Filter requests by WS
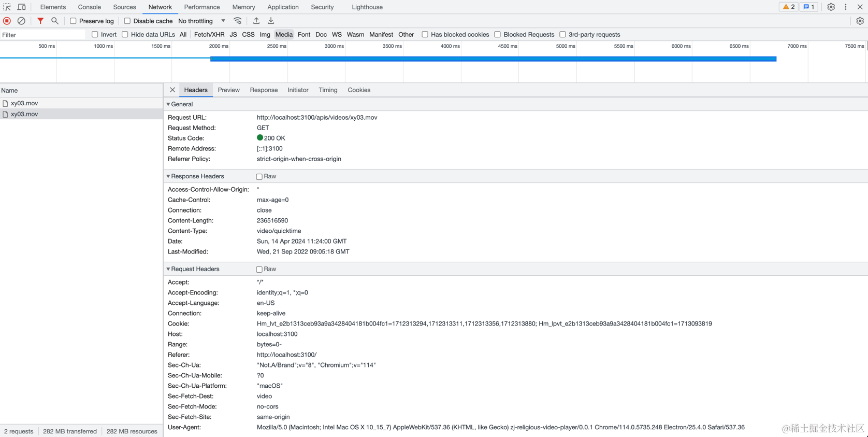 click(337, 34)
